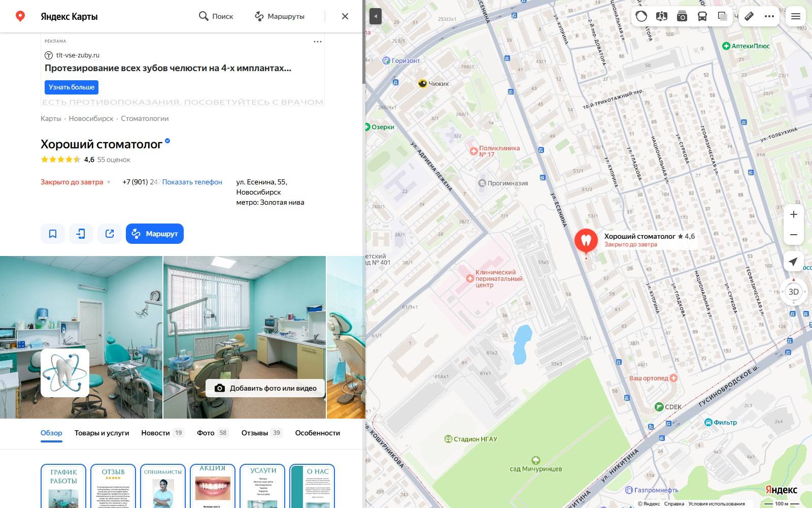The image size is (812, 508).
Task: Click the АптекиПлюс pharmacy marker
Action: tap(746, 46)
